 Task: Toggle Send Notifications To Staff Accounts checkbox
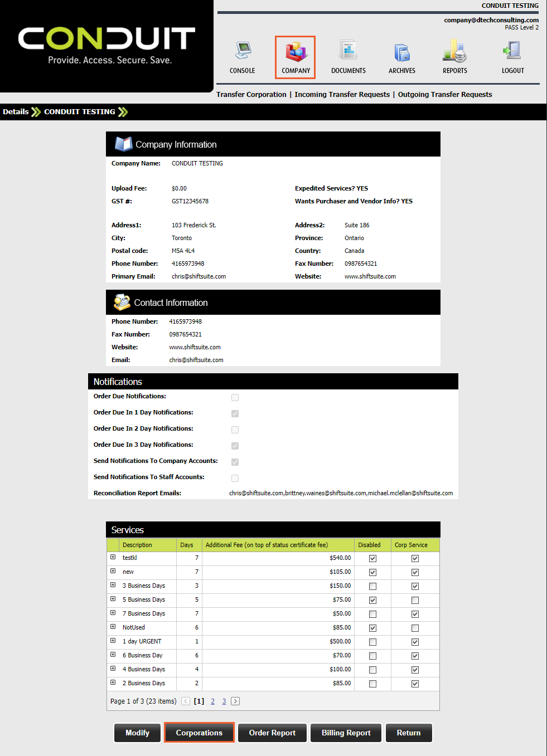coord(235,478)
